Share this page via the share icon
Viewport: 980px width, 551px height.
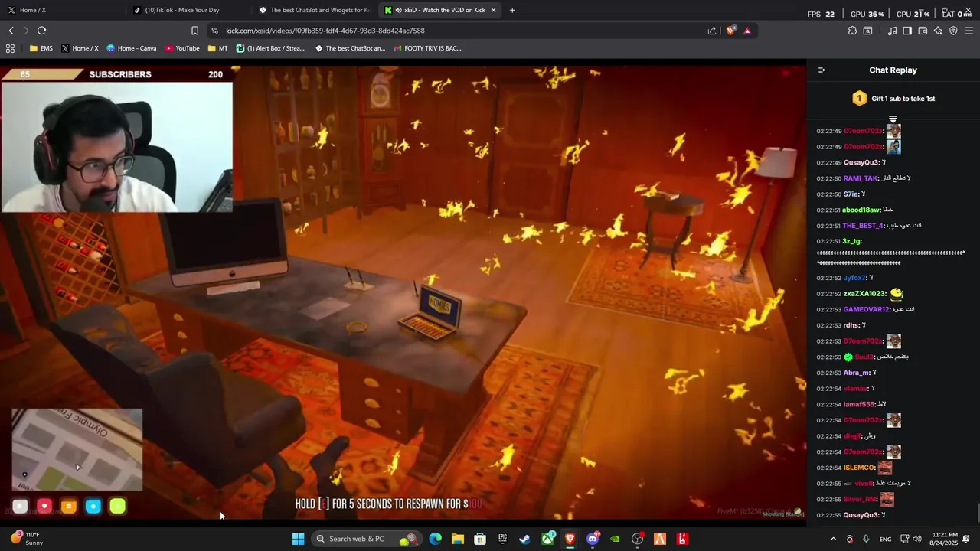point(712,31)
